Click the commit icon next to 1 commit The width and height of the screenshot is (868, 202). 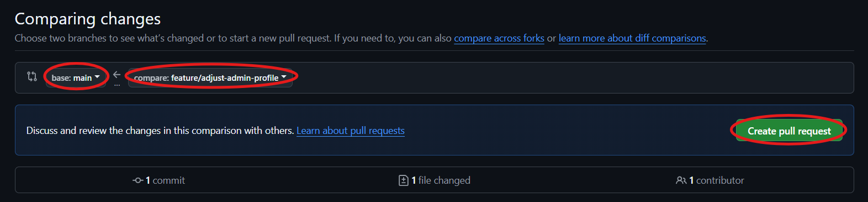[x=138, y=180]
